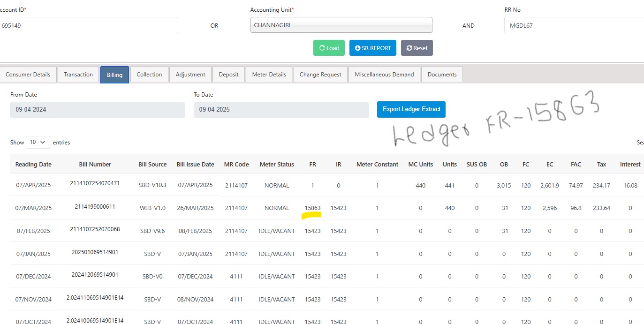Screen dimensions: 644x324
Task: Click the Accounting Unit field showing CHANNAGIRI
Action: click(341, 25)
